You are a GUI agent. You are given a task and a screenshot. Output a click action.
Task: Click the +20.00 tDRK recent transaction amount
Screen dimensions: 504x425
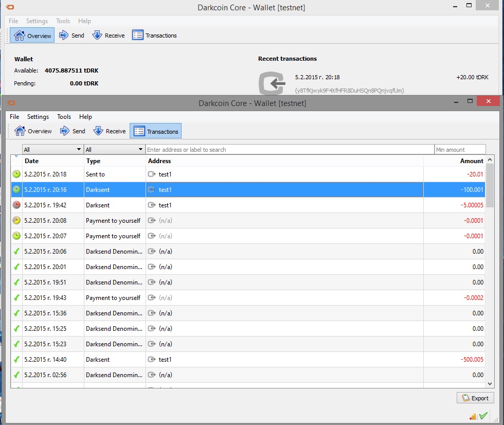[x=472, y=77]
